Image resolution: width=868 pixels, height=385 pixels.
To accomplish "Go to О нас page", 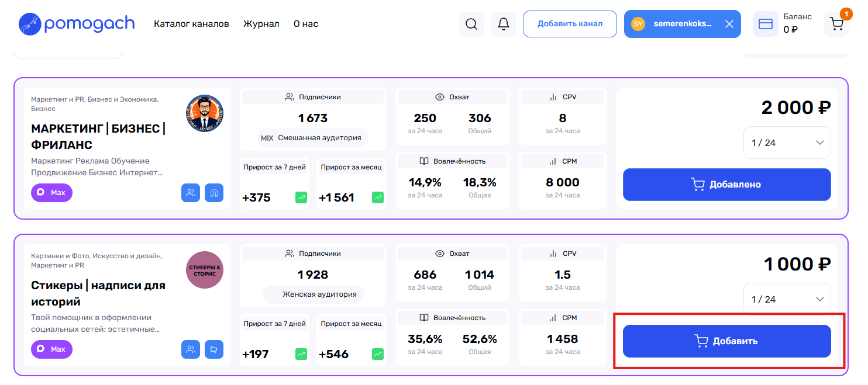I will [306, 24].
